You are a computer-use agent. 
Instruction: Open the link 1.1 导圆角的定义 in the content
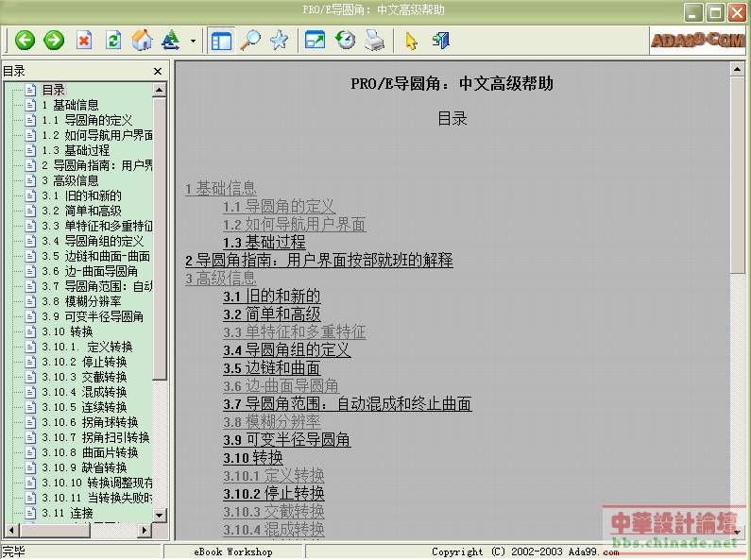coord(280,206)
